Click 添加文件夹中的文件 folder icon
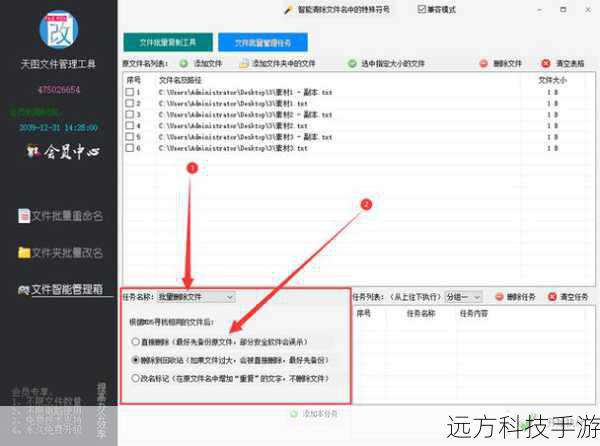Viewport: 600px width, 446px height. point(244,63)
